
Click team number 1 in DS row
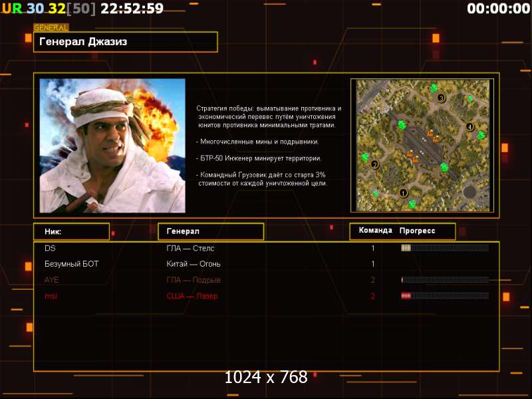(373, 248)
